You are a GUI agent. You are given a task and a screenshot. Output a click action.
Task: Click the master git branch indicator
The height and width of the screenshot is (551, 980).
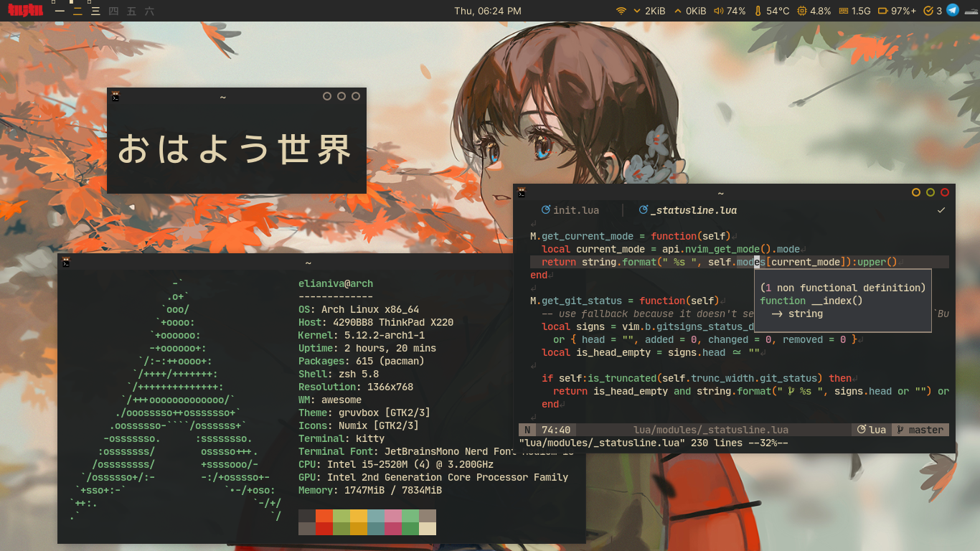(920, 430)
